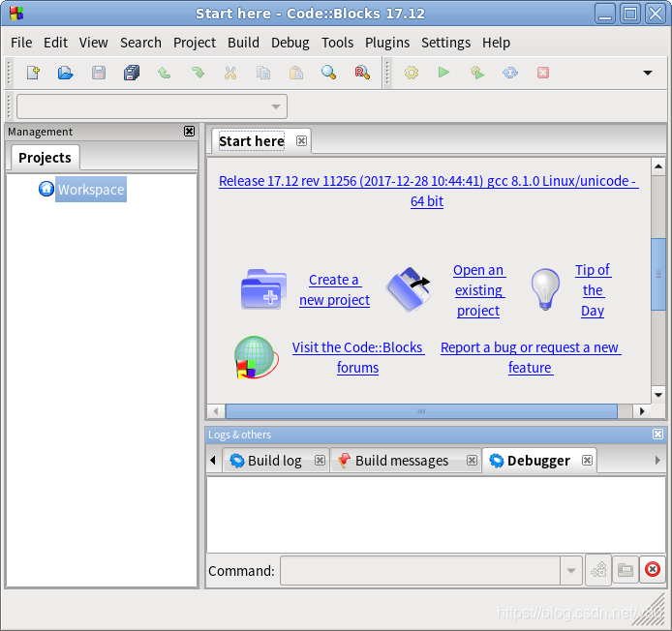Click the Abort red square icon

point(543,73)
